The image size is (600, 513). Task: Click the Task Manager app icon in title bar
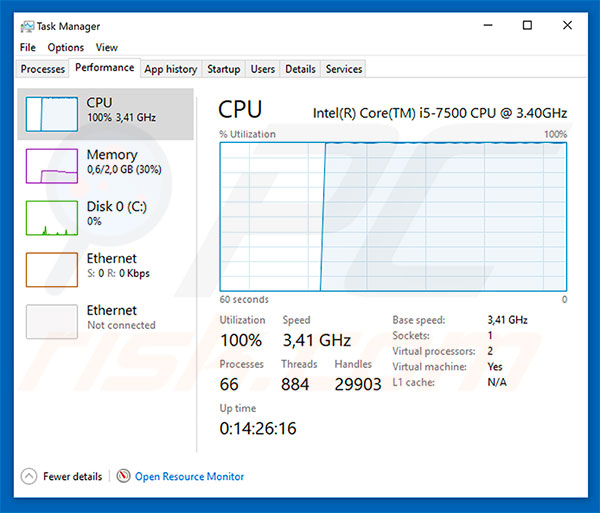point(26,26)
